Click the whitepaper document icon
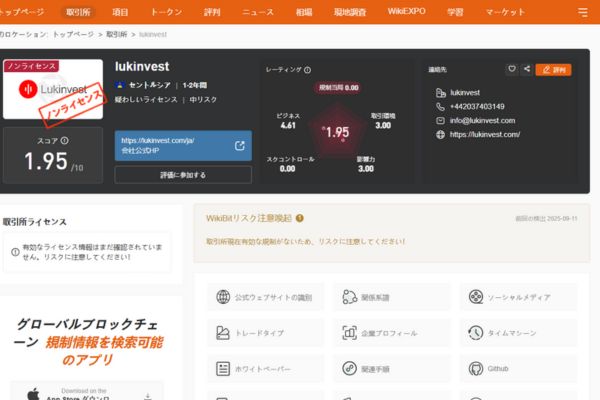The image size is (600, 400). [x=223, y=369]
